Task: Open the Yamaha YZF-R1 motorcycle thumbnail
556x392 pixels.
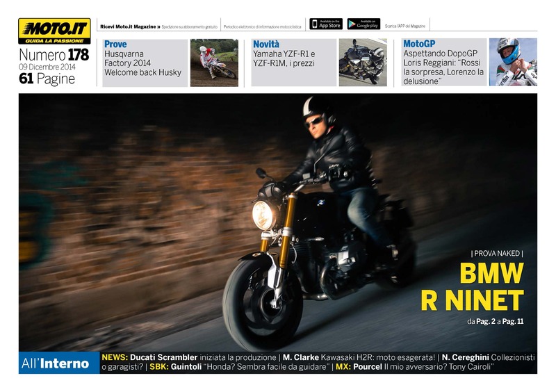Action: click(x=363, y=63)
